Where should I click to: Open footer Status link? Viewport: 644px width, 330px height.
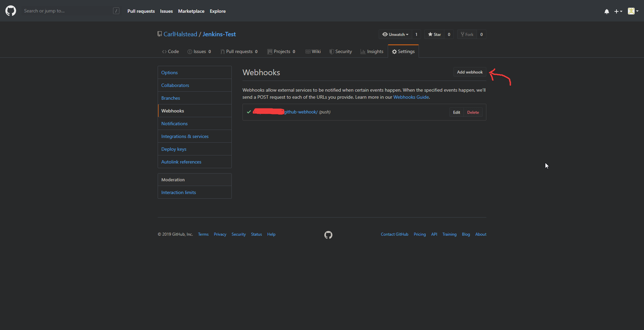tap(256, 234)
